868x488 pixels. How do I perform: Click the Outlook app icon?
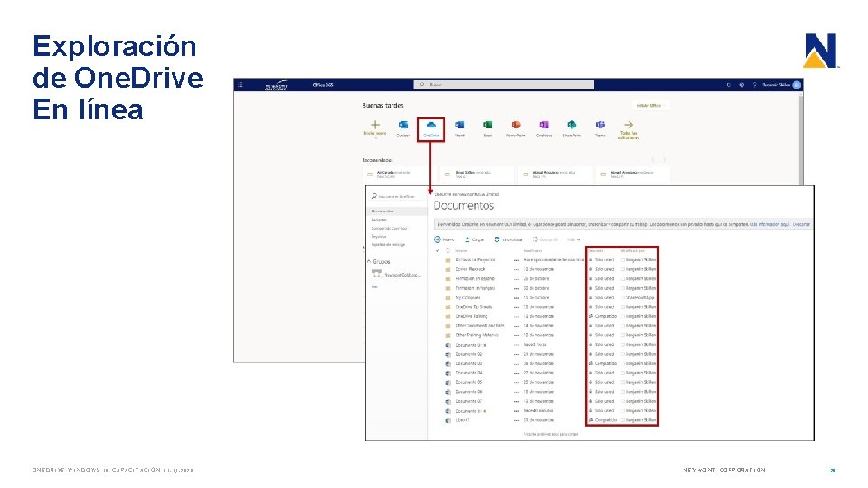[x=403, y=125]
